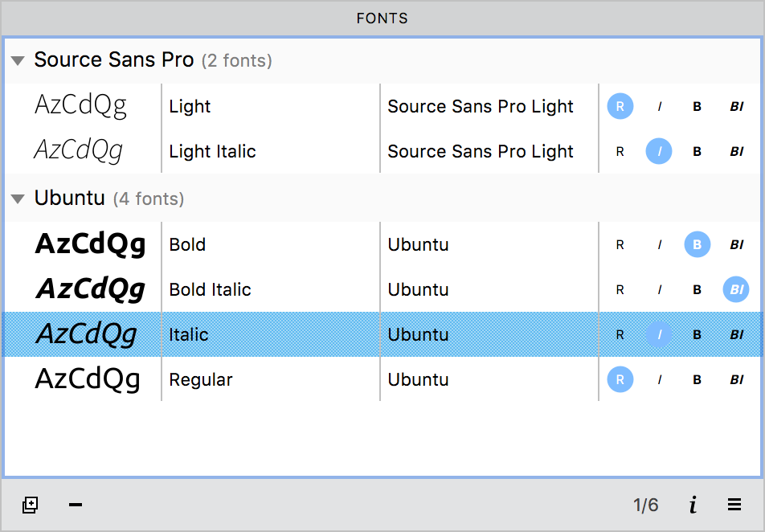
Task: Click the minus icon to remove font
Action: 76,505
